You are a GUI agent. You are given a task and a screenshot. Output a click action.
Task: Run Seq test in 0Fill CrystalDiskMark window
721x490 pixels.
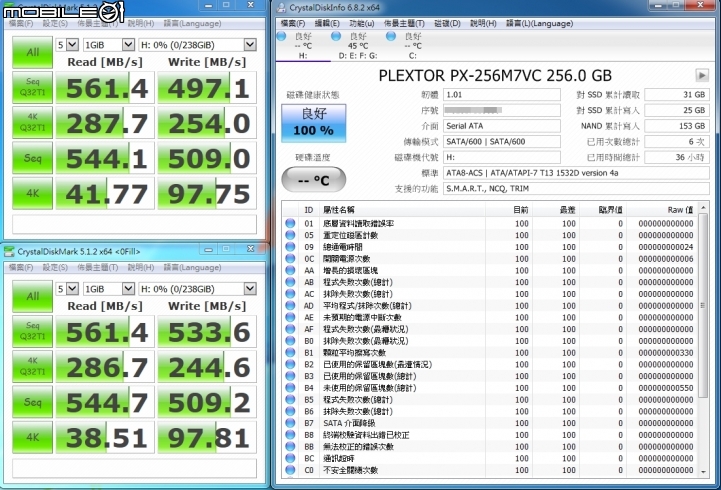[x=32, y=402]
